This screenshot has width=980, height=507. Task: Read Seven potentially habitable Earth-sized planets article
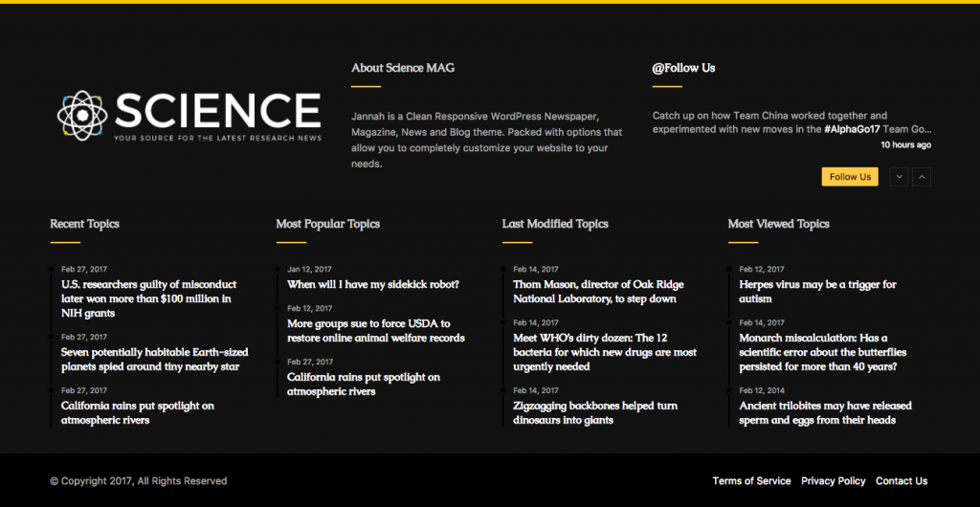coord(149,360)
